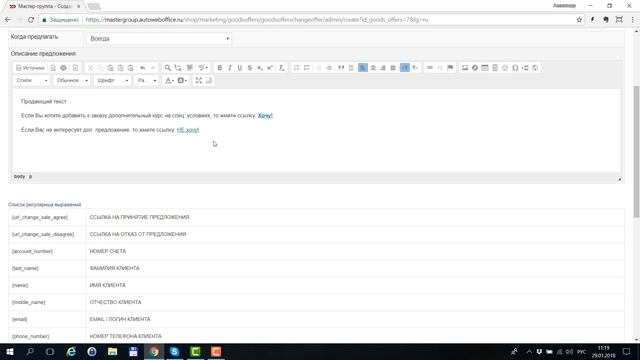
Task: Click the Find magnifier icon in editor
Action: (x=167, y=68)
